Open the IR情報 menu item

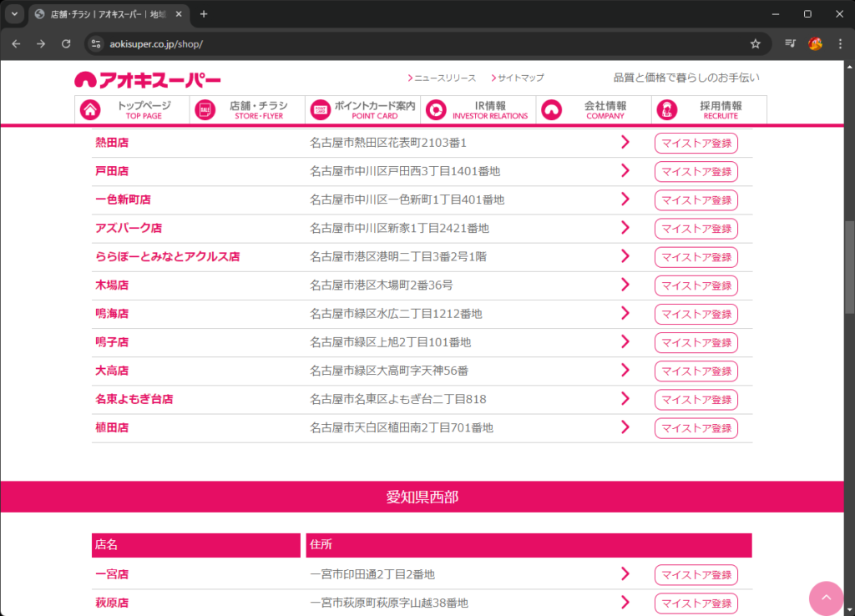[478, 109]
